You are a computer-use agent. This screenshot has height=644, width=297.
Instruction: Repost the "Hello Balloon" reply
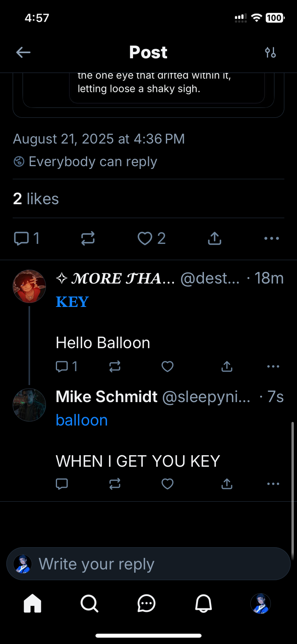115,366
